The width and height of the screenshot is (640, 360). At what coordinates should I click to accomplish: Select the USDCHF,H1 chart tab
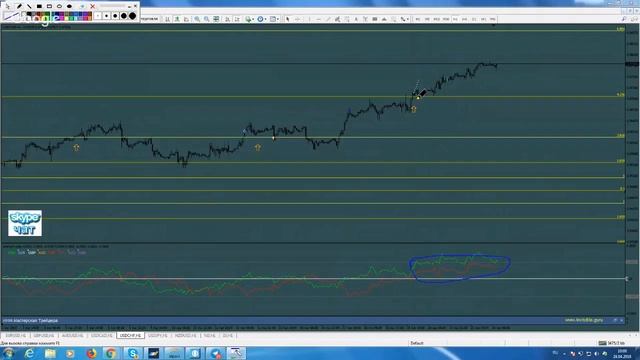tap(130, 336)
